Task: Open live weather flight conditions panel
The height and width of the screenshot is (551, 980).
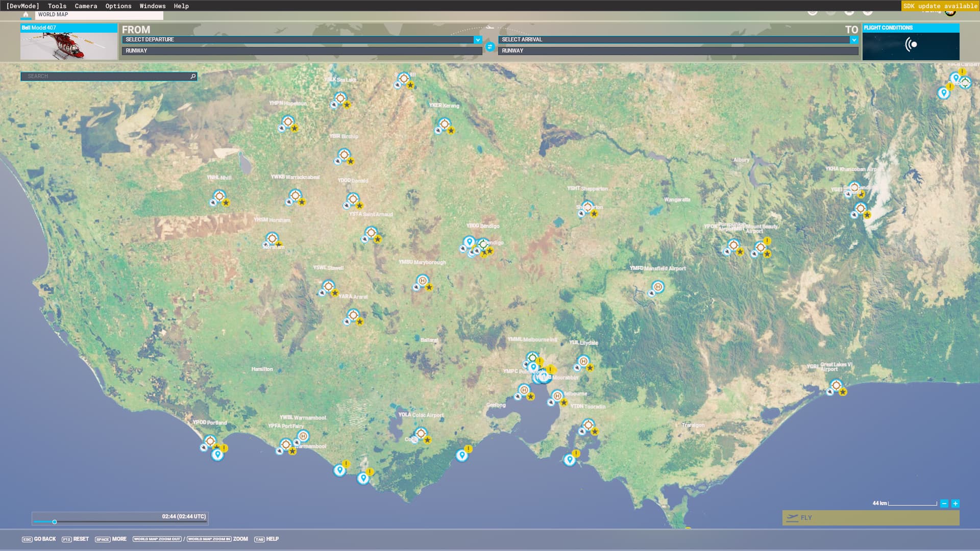Action: [x=911, y=45]
